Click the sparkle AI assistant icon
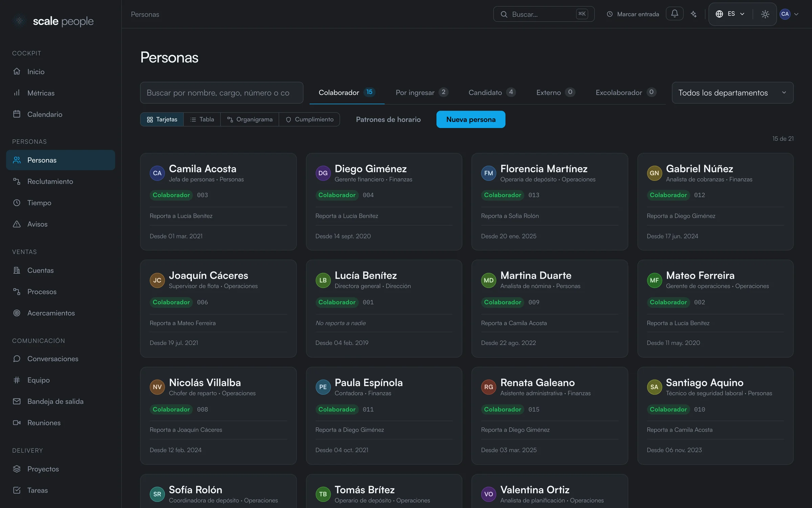This screenshot has height=508, width=812. (x=694, y=14)
